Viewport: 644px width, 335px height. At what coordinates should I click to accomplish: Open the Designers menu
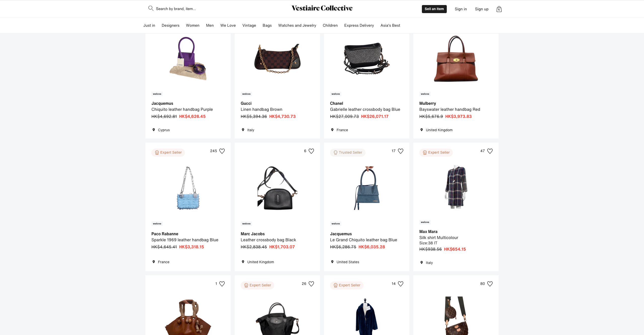pos(170,25)
